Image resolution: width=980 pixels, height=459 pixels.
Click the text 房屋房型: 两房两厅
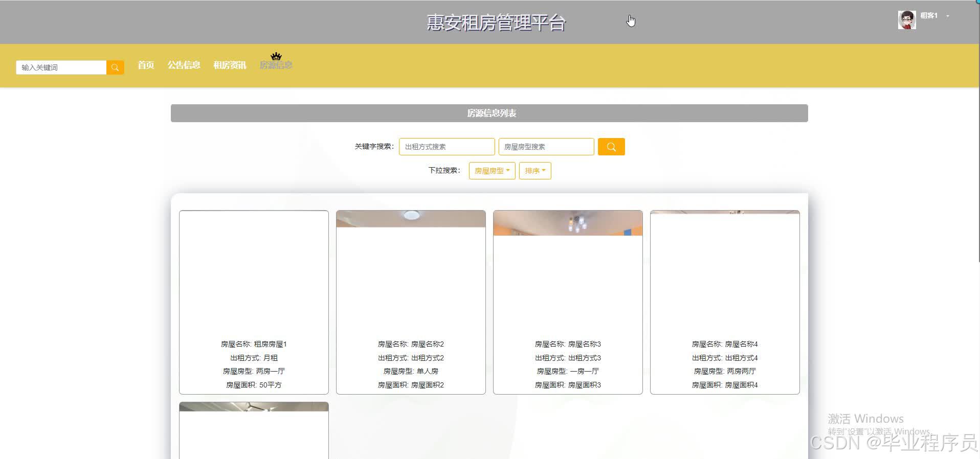click(x=725, y=371)
